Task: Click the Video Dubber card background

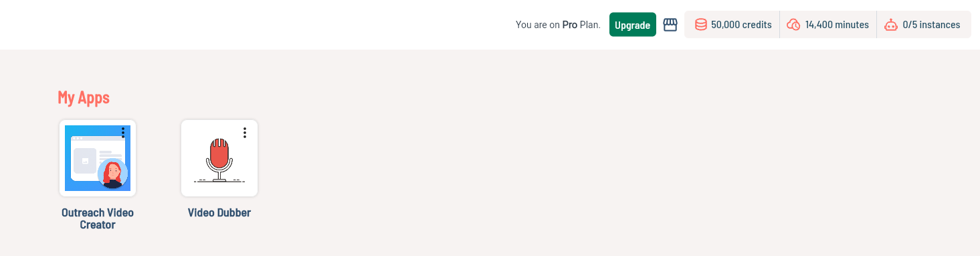Action: [219, 158]
